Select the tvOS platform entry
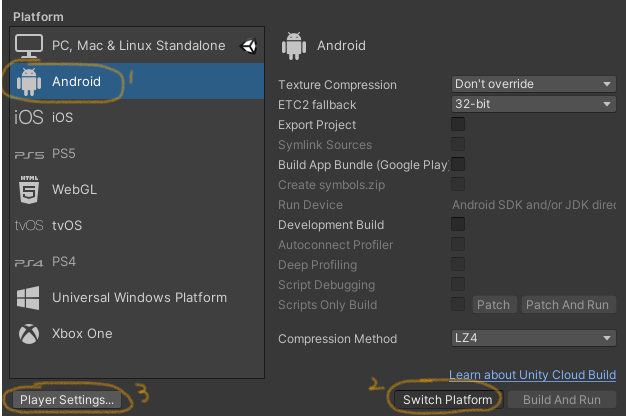 [x=137, y=225]
